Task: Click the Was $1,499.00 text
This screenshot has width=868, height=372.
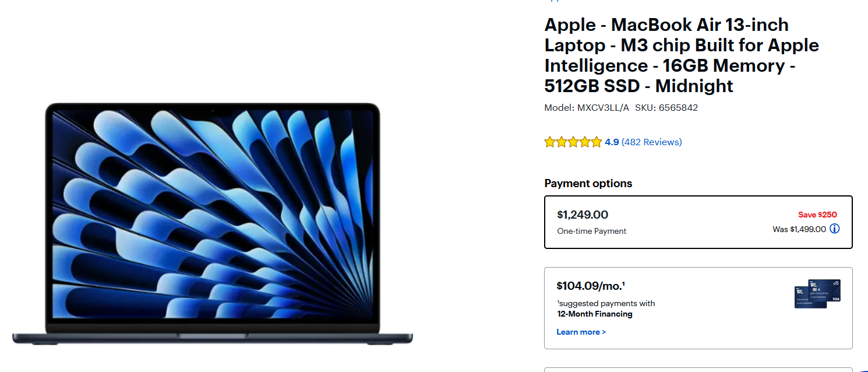Action: point(799,230)
